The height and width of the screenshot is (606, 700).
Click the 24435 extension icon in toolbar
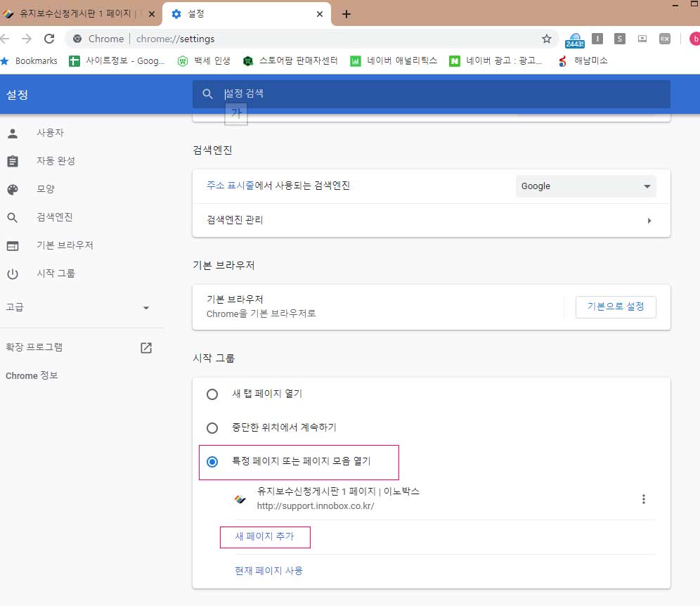pyautogui.click(x=575, y=40)
